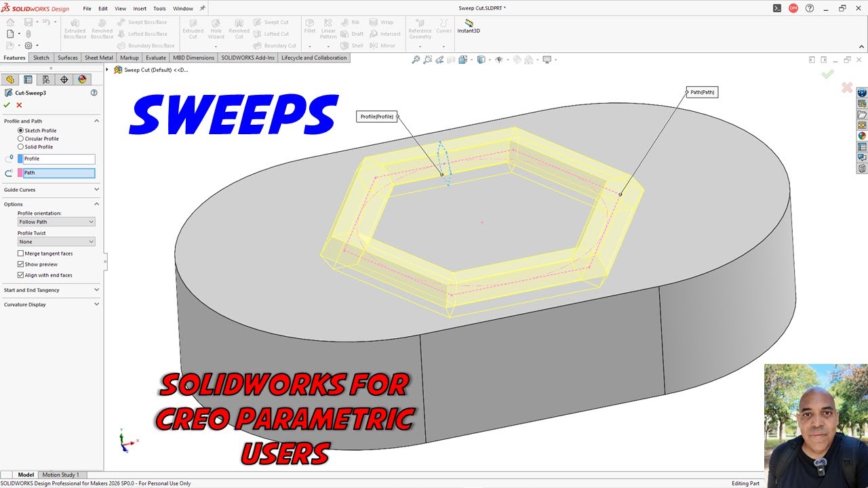
Task: Click the Options gear icon
Action: tap(28, 45)
